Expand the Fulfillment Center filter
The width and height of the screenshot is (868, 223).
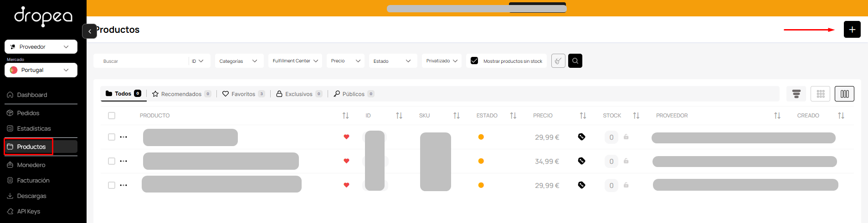[295, 61]
